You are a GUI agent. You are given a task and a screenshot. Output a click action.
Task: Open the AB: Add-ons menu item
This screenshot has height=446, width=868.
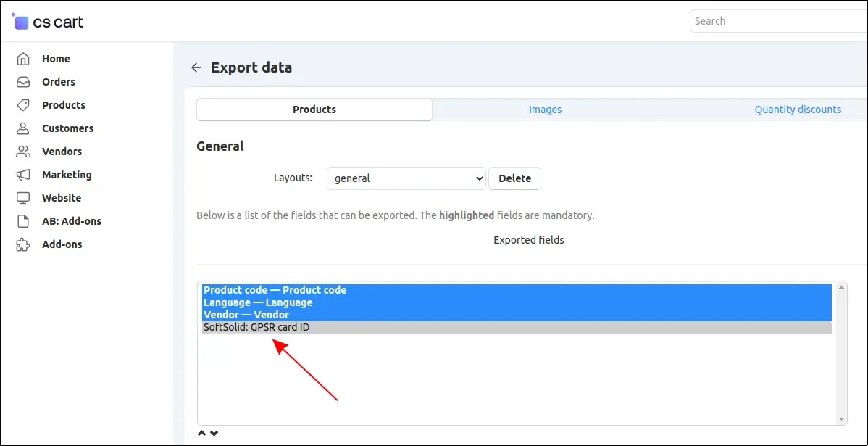point(72,222)
